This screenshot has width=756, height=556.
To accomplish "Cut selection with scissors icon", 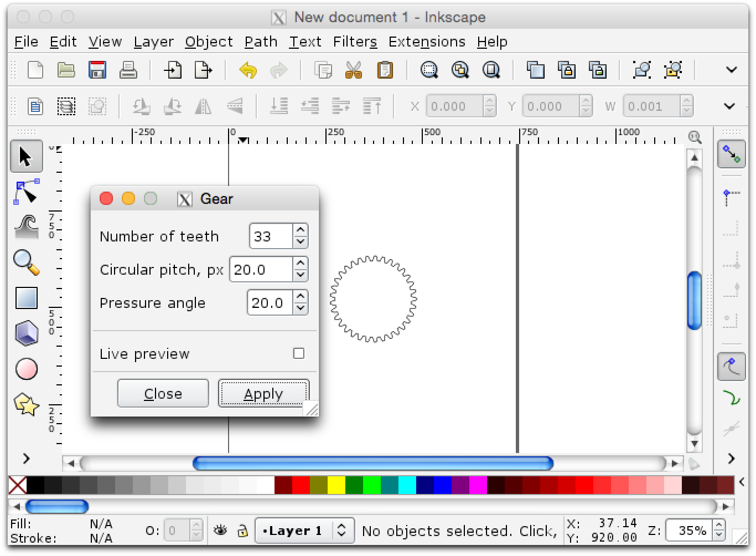I will pyautogui.click(x=353, y=70).
